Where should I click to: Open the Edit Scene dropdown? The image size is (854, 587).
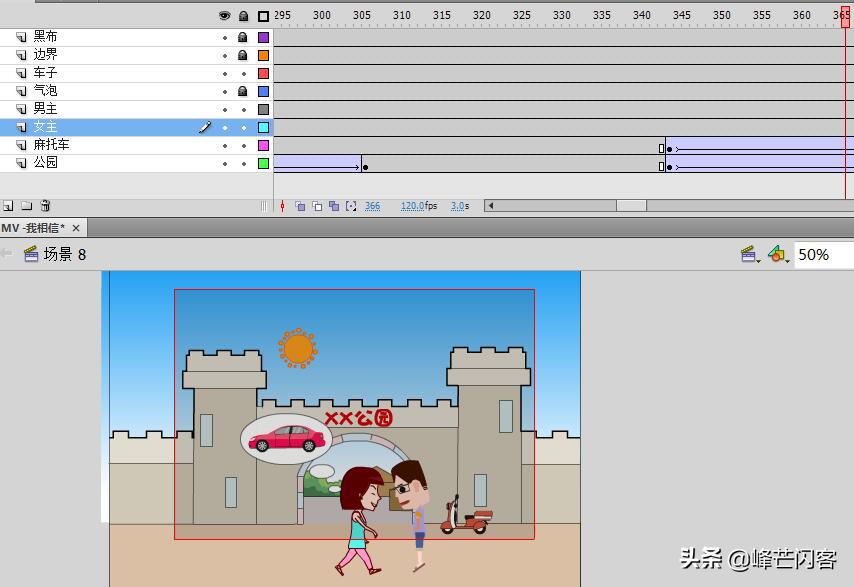(x=748, y=255)
